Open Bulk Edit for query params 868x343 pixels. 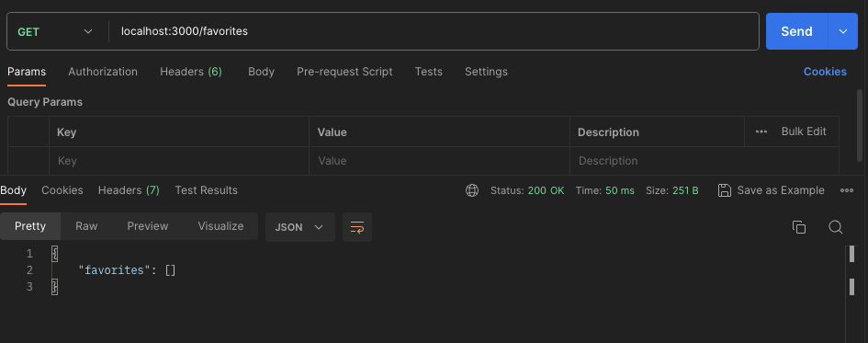pos(804,131)
